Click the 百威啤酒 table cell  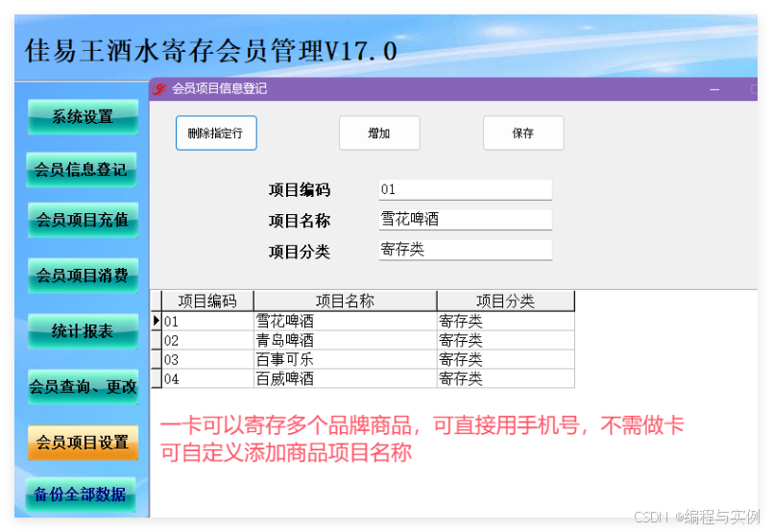point(345,378)
